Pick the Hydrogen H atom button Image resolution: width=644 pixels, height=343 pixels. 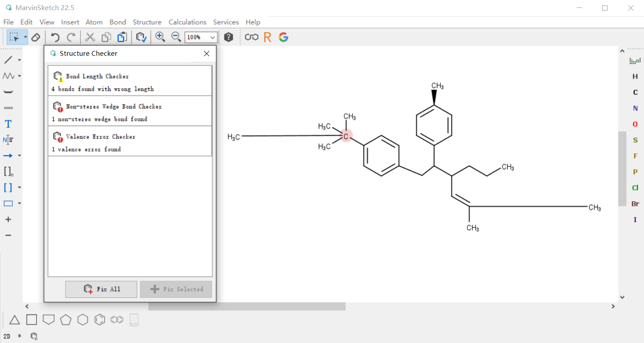pos(635,76)
